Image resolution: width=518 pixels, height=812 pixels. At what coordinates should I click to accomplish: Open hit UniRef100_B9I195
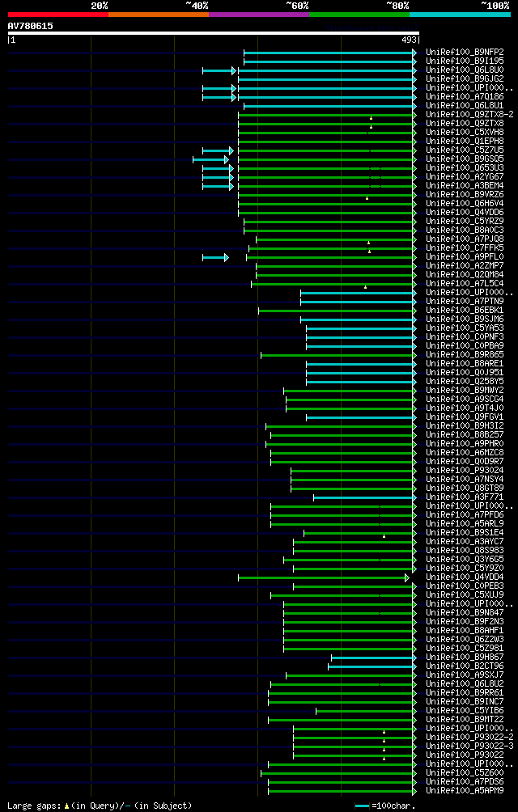click(465, 61)
